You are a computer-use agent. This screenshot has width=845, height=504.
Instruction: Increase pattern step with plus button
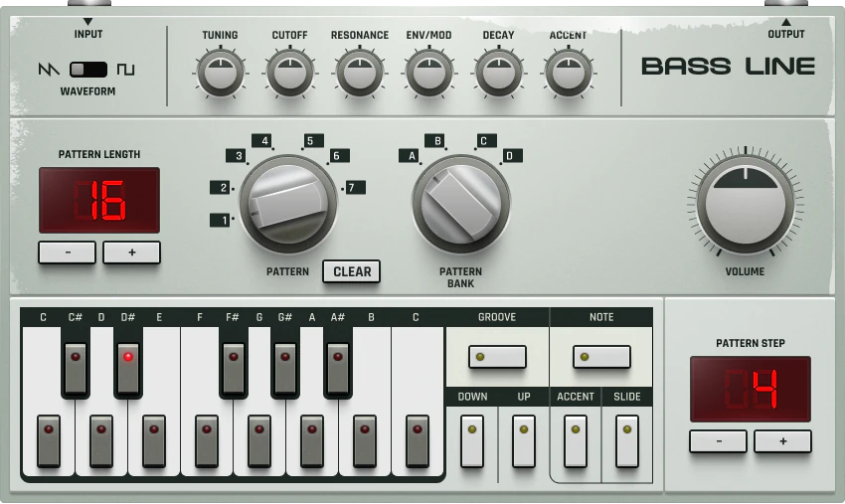tap(783, 441)
